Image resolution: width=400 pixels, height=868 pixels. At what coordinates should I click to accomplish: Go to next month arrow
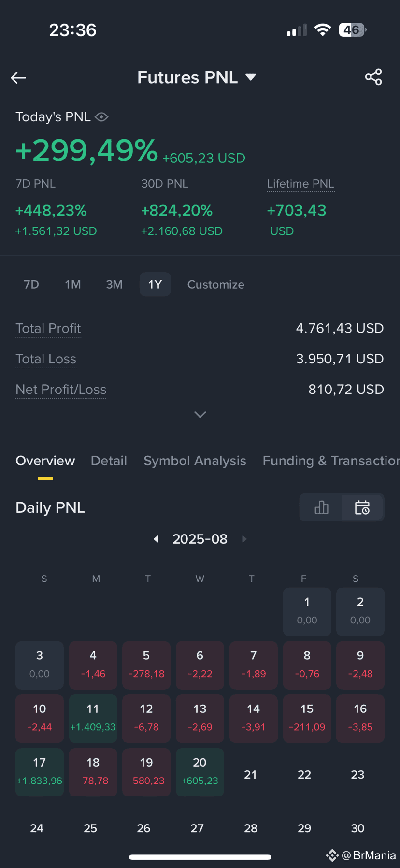[x=244, y=539]
